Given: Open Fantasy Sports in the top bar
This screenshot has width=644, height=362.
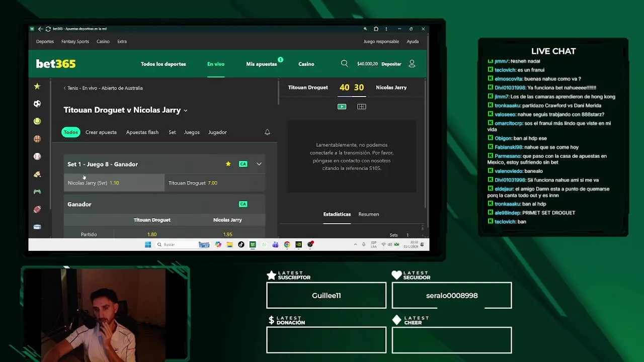Looking at the screenshot, I should [75, 42].
